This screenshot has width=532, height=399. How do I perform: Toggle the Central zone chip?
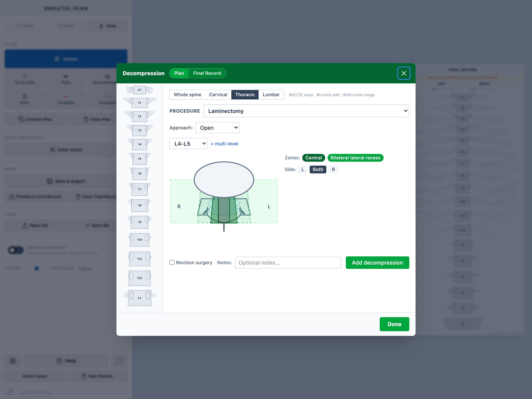click(313, 158)
